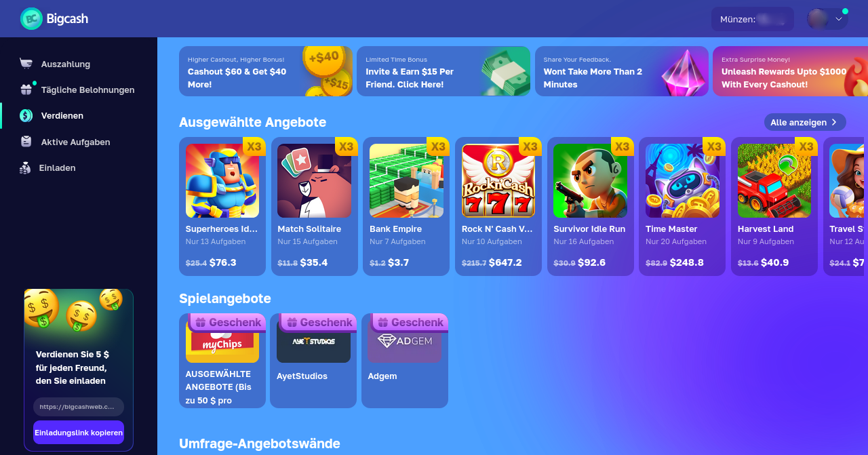The height and width of the screenshot is (455, 868).
Task: Click the Bigcash logo icon
Action: tap(31, 19)
